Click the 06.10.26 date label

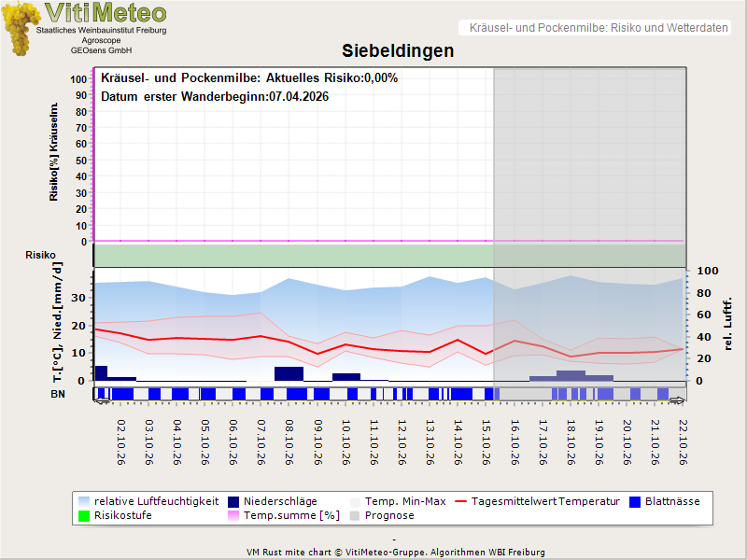(x=233, y=442)
